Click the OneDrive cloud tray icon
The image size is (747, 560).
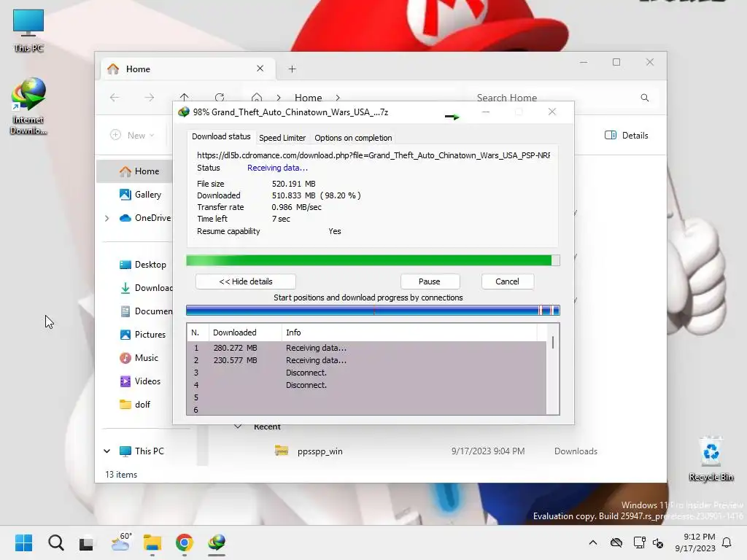616,542
